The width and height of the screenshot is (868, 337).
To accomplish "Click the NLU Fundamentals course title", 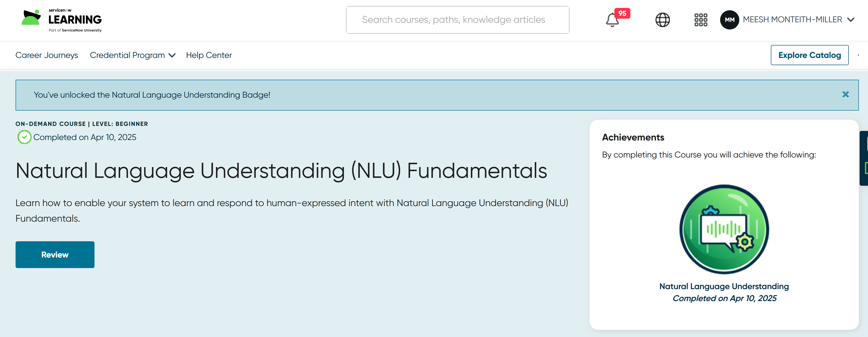I will click(x=281, y=170).
